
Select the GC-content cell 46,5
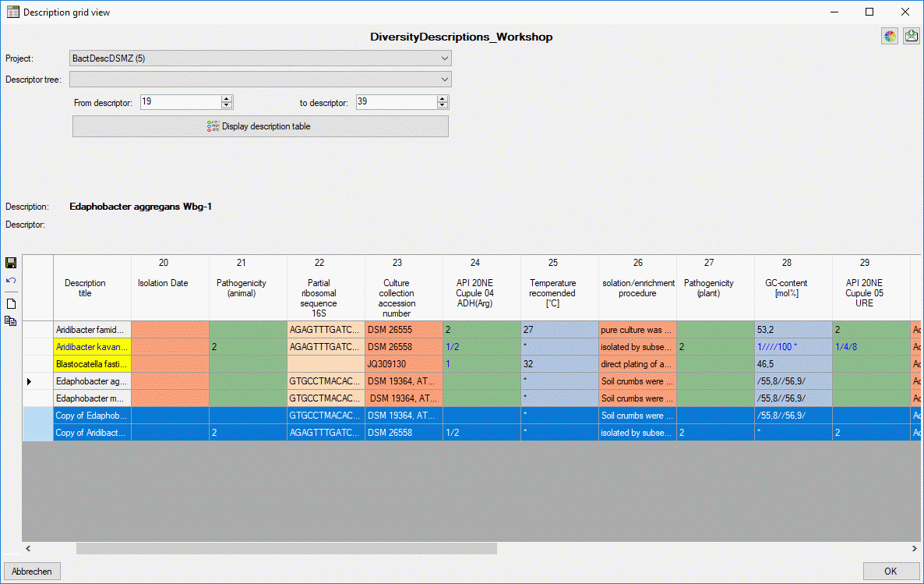[x=793, y=364]
